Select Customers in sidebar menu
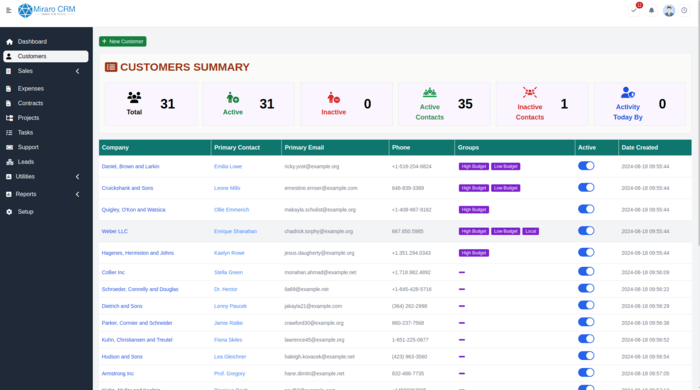 [x=46, y=56]
